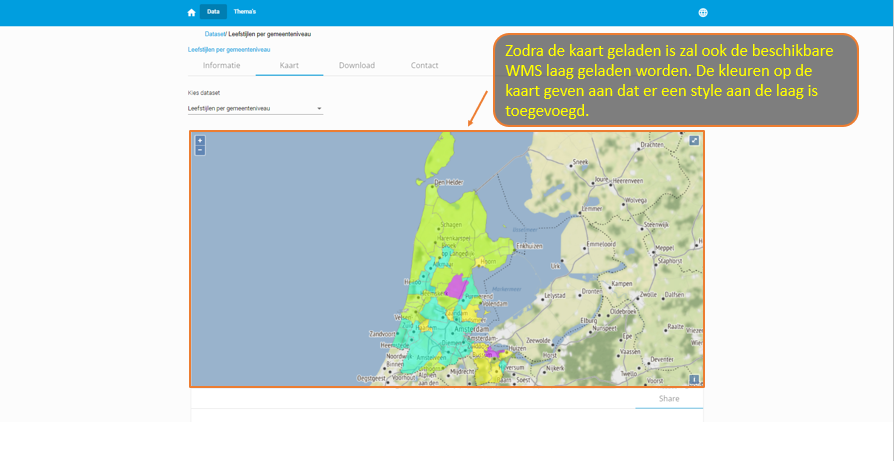This screenshot has width=894, height=461.
Task: Click Dronten label on the map
Action: pyautogui.click(x=592, y=291)
